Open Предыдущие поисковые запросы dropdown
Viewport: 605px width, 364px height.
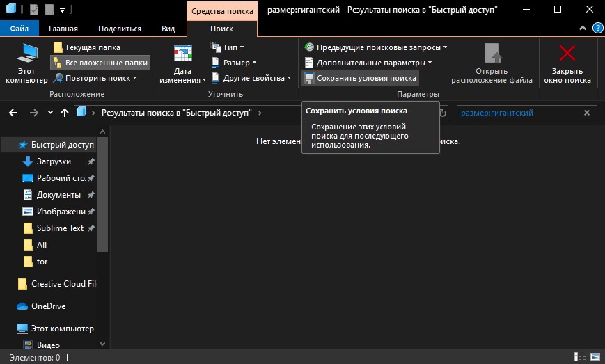pos(375,47)
